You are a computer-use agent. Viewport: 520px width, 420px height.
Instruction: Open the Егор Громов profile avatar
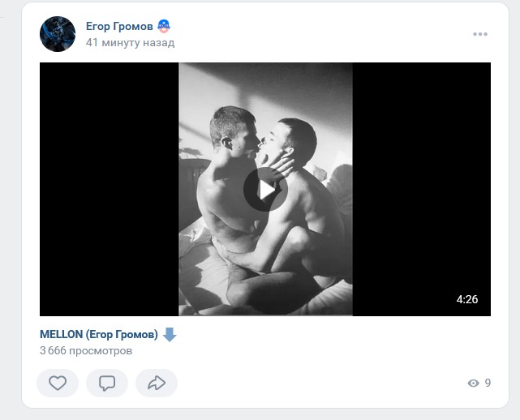[58, 34]
